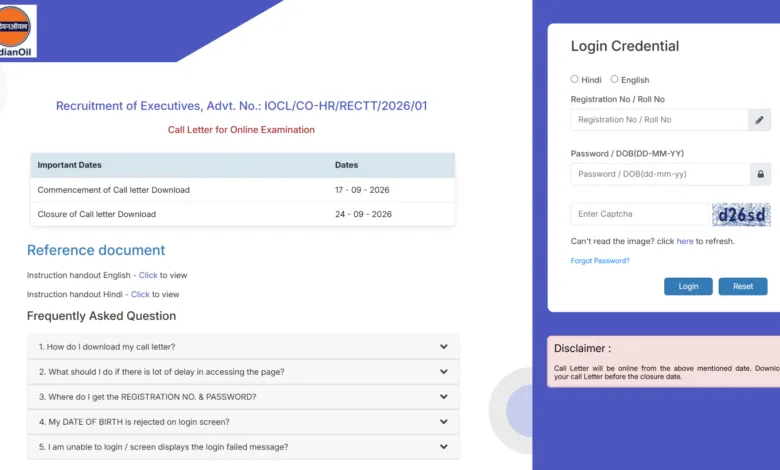Image resolution: width=780 pixels, height=470 pixels.
Task: Click the d26sd captcha image
Action: (741, 215)
